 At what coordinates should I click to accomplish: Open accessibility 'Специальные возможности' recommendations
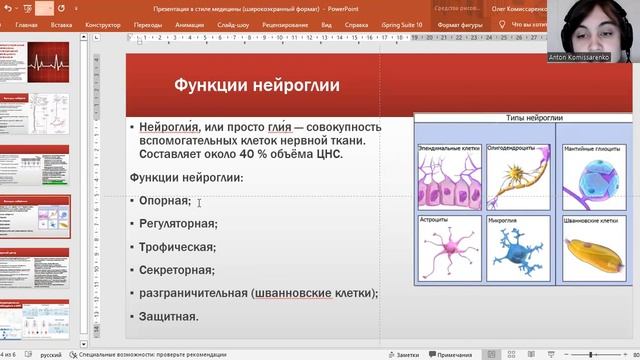click(x=148, y=355)
